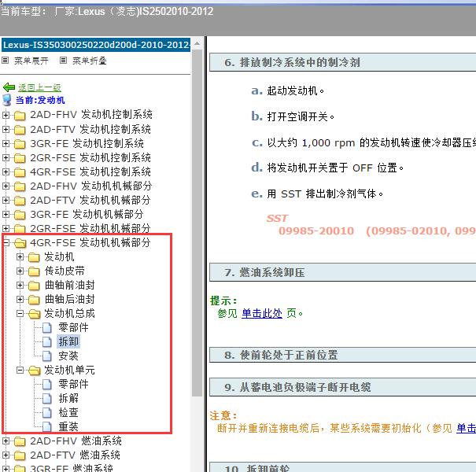
Task: Click heading 8. 使前轮处于正前位置
Action: 343,355
